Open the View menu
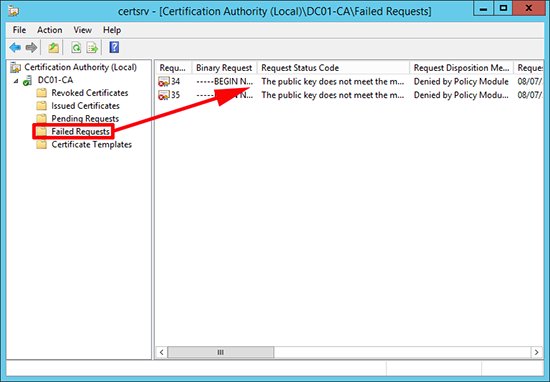 coord(82,30)
